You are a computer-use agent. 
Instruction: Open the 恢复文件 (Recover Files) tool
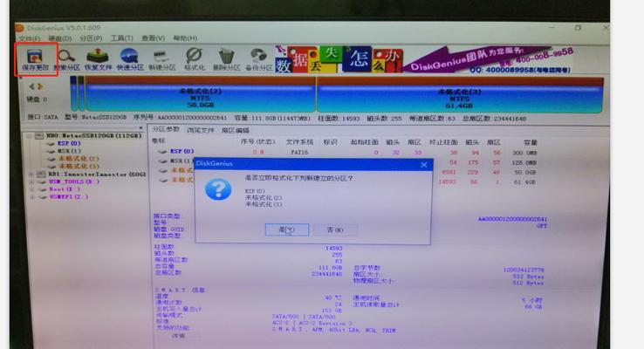pyautogui.click(x=98, y=59)
